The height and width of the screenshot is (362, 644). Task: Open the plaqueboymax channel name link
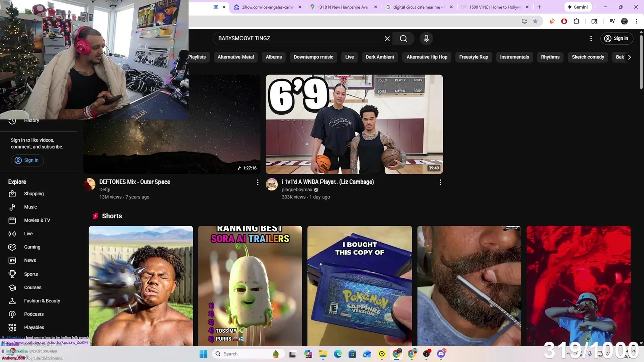(x=297, y=190)
